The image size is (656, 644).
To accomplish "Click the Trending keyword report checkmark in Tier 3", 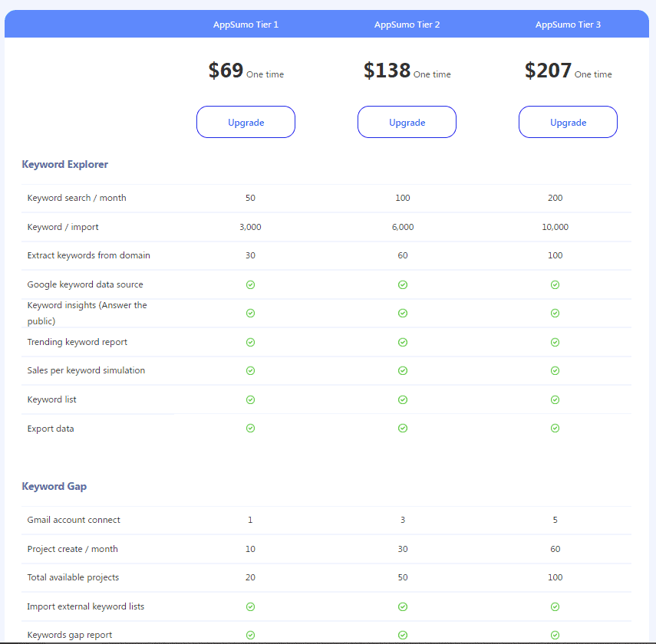I will 555,342.
